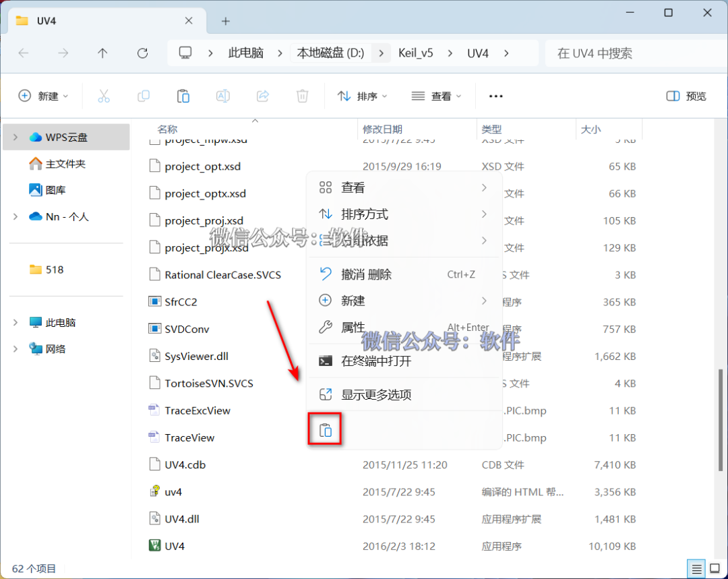Viewport: 728px width, 579px height.
Task: Open the 查看 dropdown in toolbar
Action: 436,96
